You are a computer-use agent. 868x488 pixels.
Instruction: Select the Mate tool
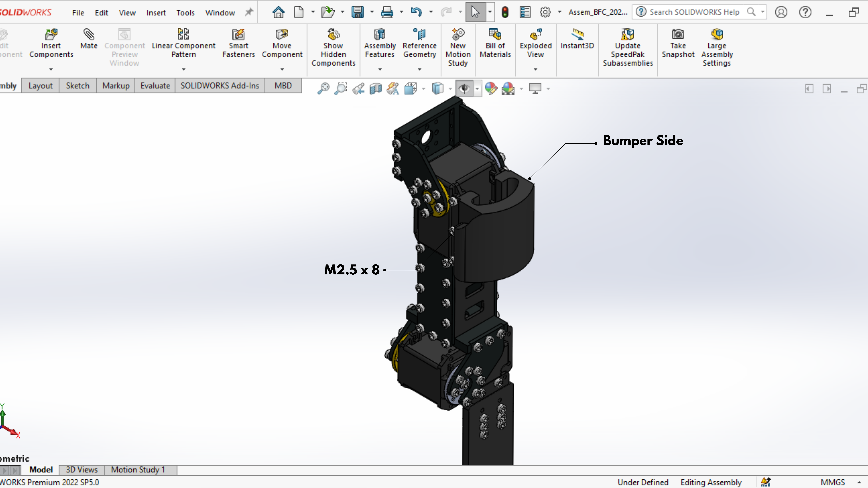click(x=89, y=39)
